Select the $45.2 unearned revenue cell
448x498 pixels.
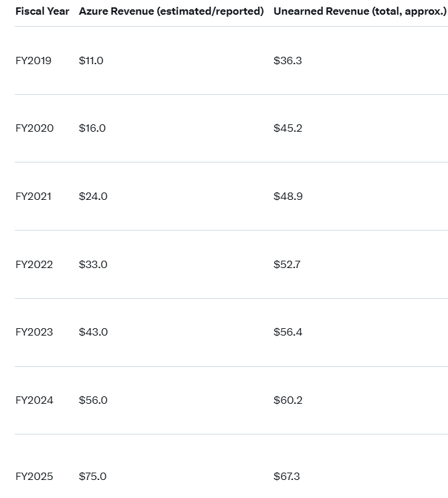[x=288, y=128]
